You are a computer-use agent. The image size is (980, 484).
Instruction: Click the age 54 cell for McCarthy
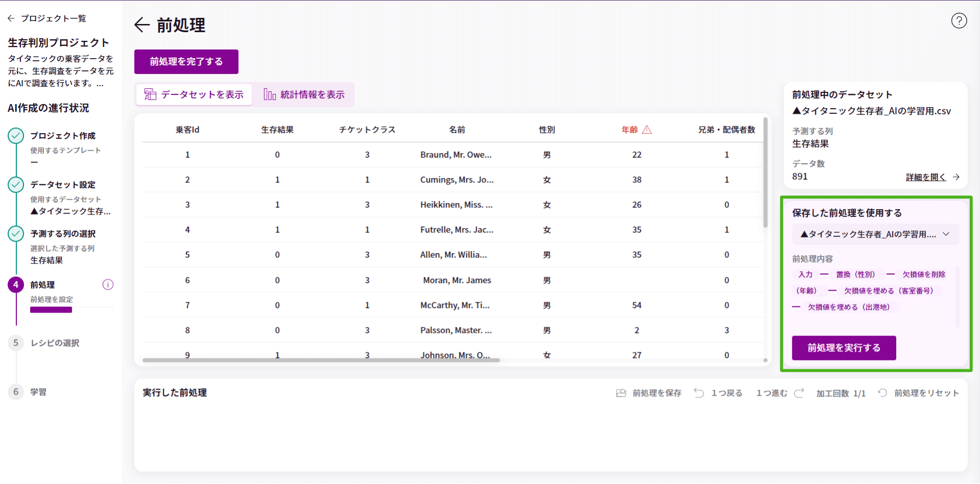pos(636,305)
